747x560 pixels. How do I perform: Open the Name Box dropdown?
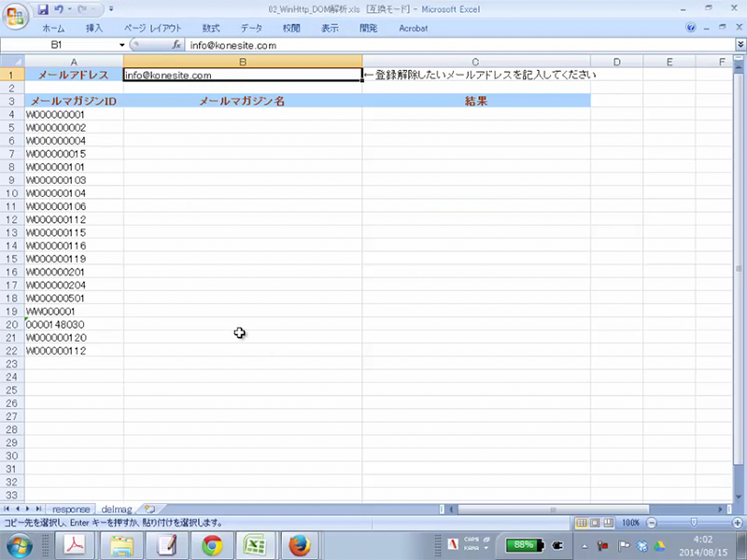point(121,45)
